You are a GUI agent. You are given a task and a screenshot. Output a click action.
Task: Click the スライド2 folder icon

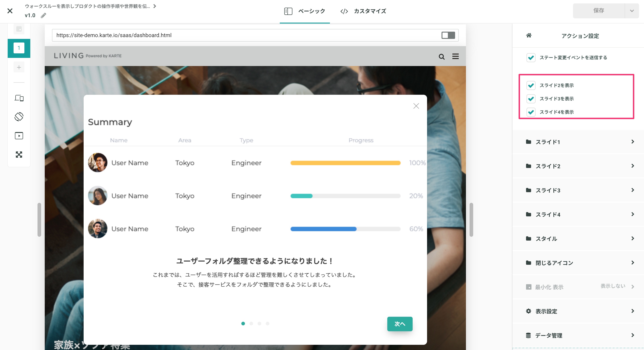click(528, 166)
